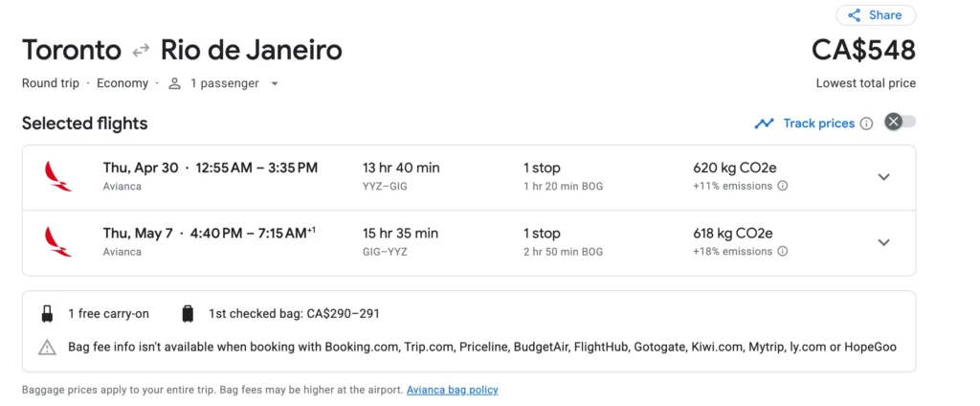Click Avianca logo on return flight
The height and width of the screenshot is (406, 980).
[x=58, y=241]
